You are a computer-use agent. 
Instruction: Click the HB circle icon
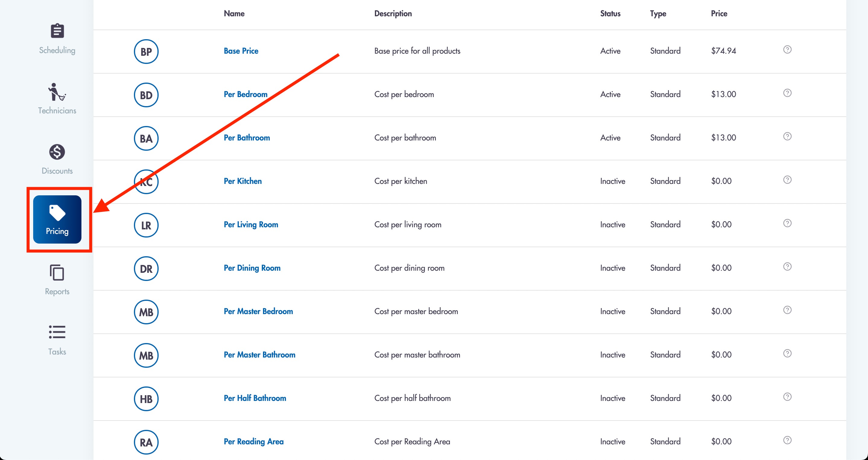[x=146, y=399]
